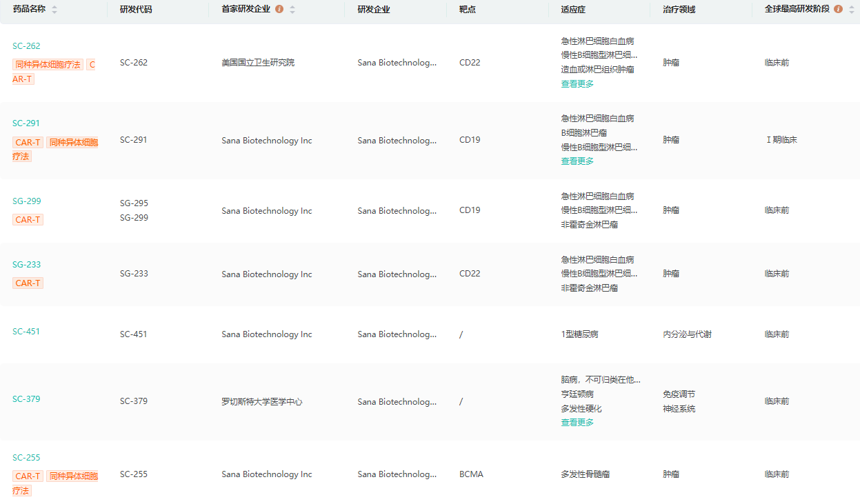The image size is (860, 504).
Task: Open drug SG-299 link
Action: [x=27, y=201]
